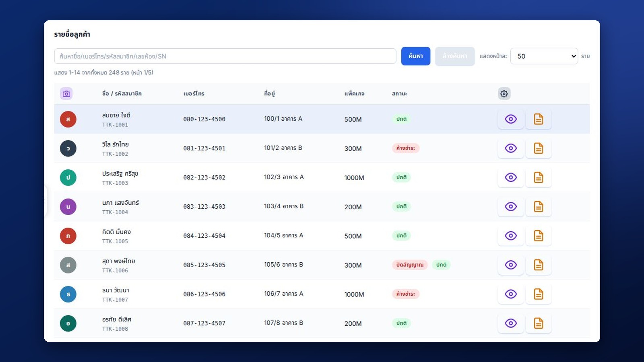
Task: Click purple avatar for TTK-1004
Action: coord(68,207)
